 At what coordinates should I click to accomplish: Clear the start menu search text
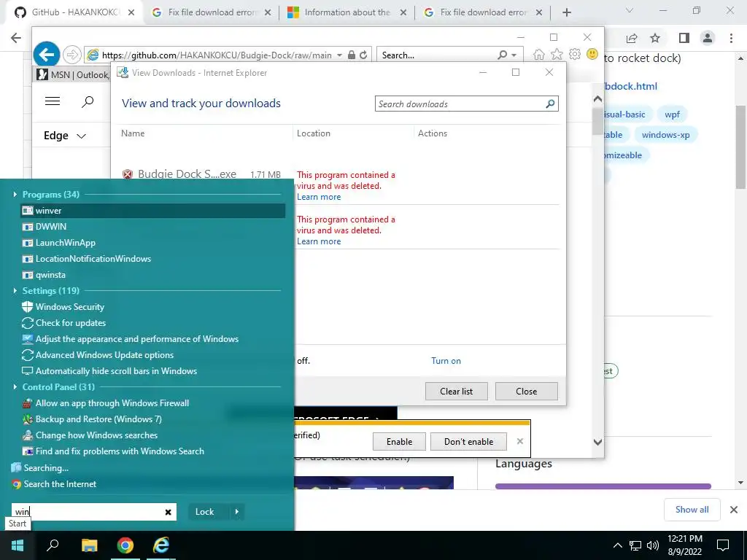169,512
